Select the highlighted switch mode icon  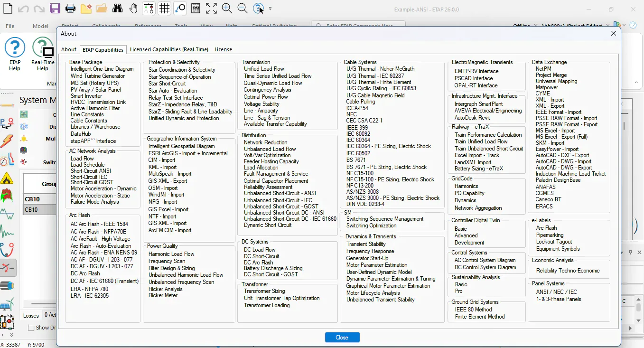(x=8, y=268)
